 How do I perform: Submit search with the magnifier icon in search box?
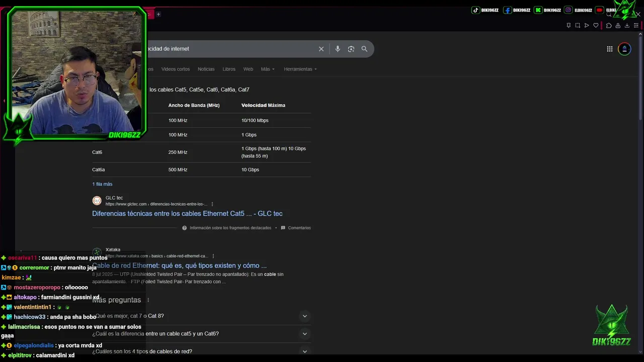coord(364,49)
